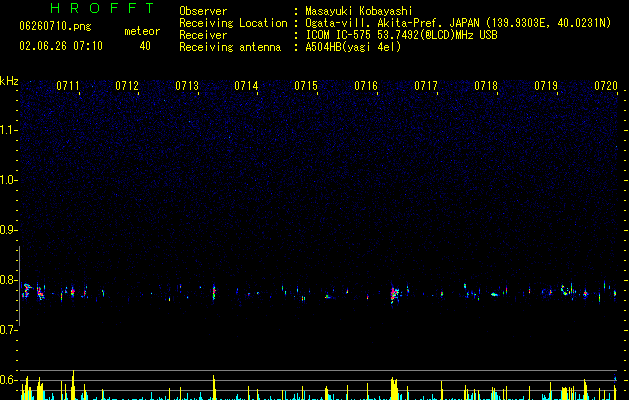Click the 0712 time marker
The width and height of the screenshot is (629, 400).
tap(127, 86)
